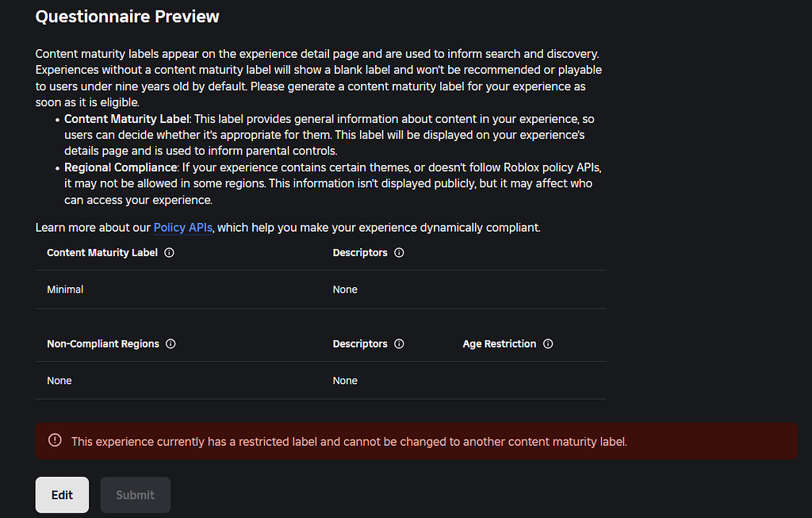Screen dimensions: 812x518
Task: Click the Descriptors info icon in regions table
Action: point(399,343)
